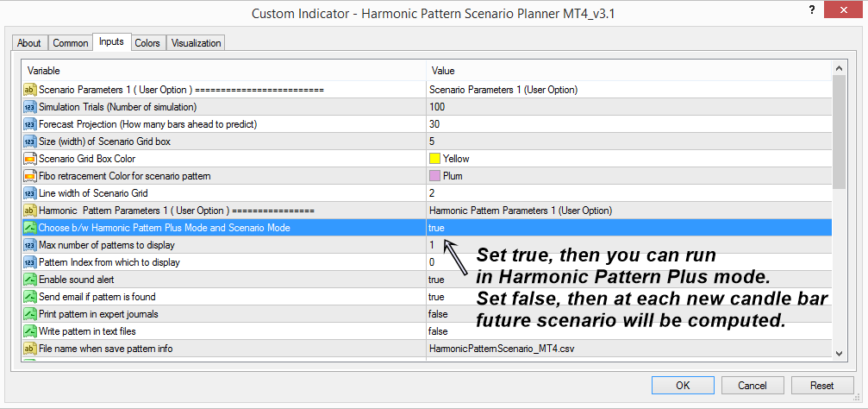
Task: Select the Inputs tab
Action: click(111, 42)
